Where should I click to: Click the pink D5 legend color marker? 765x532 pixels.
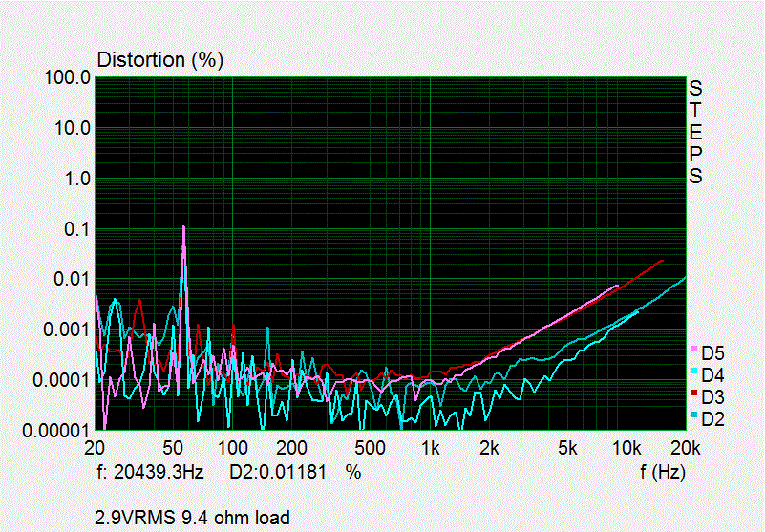tap(694, 349)
